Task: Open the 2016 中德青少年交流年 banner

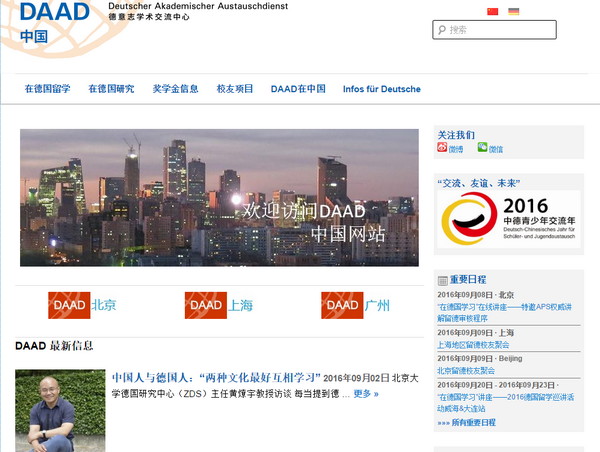Action: click(509, 219)
